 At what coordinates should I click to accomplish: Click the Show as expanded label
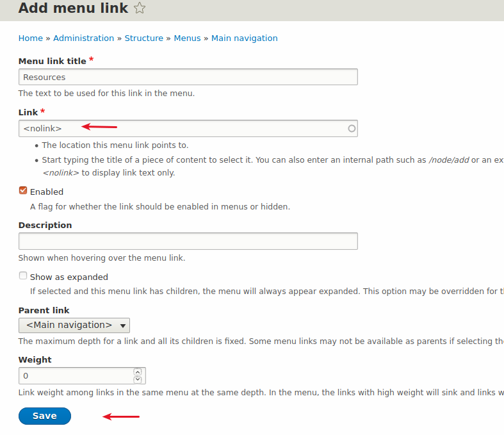click(x=69, y=277)
